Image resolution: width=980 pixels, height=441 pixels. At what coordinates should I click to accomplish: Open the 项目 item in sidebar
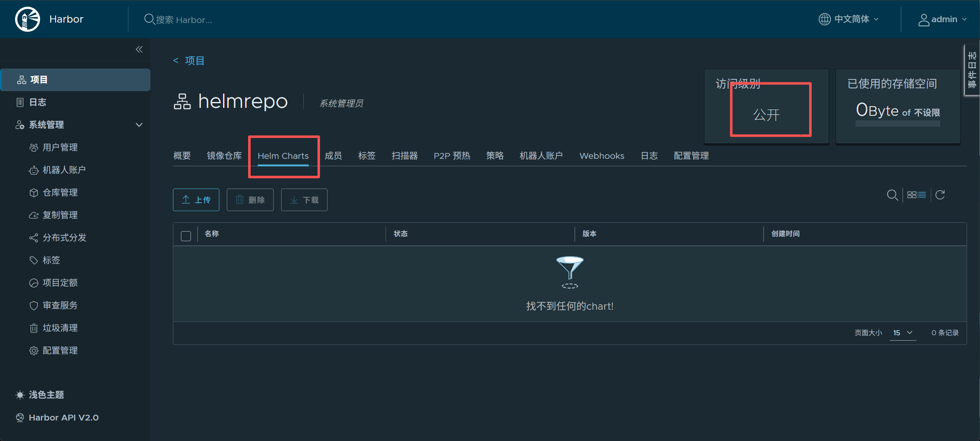click(x=76, y=80)
